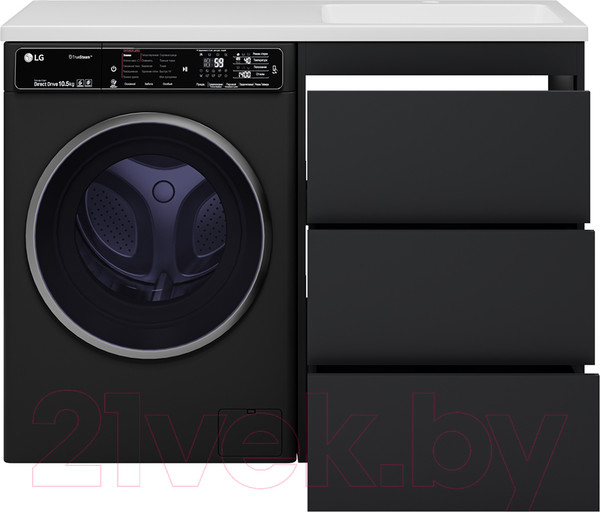
Task: Tap the washer power button icon
Action: [x=114, y=69]
